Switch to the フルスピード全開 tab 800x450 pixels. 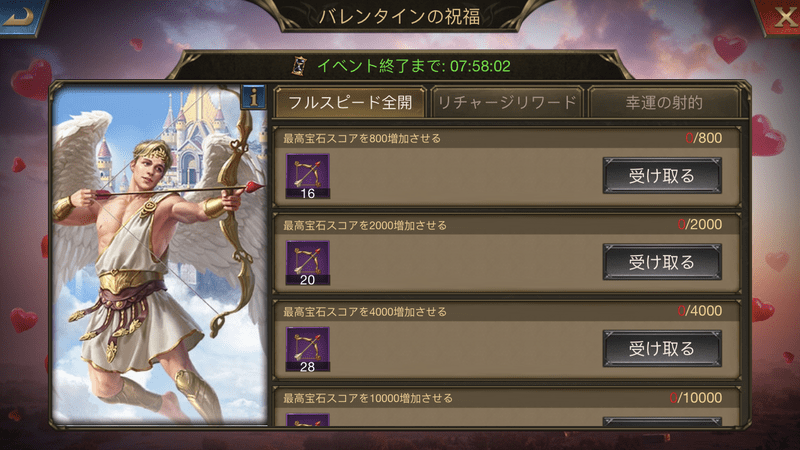click(x=350, y=102)
